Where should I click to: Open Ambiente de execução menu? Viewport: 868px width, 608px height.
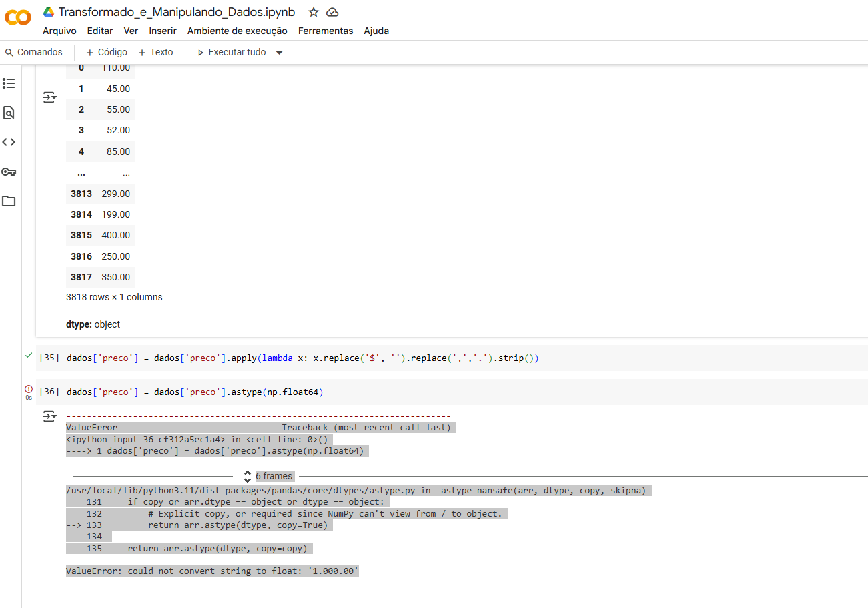click(x=238, y=31)
